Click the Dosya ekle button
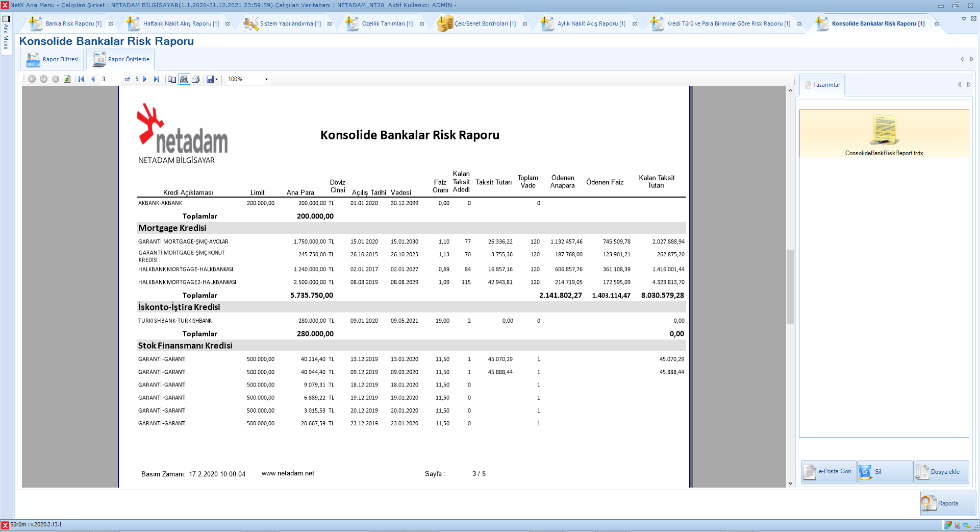The height and width of the screenshot is (532, 980). (941, 472)
